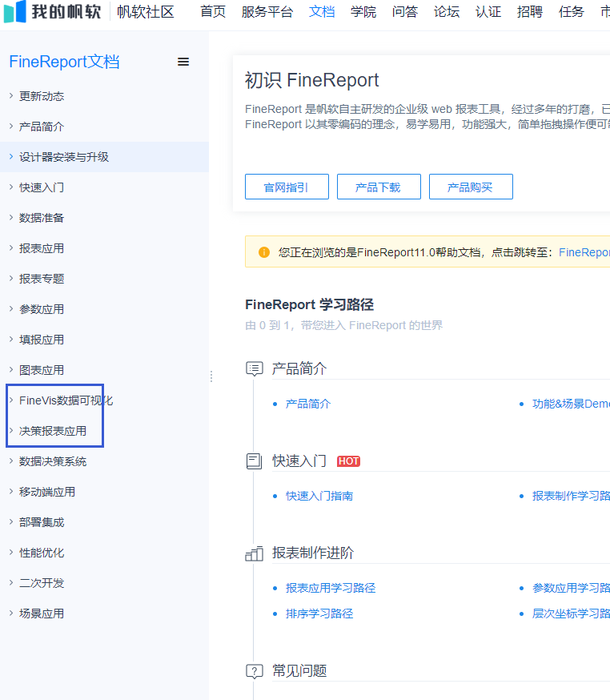Expand the 设计器安装与升级 chevron
Image resolution: width=610 pixels, height=700 pixels.
pyautogui.click(x=11, y=157)
